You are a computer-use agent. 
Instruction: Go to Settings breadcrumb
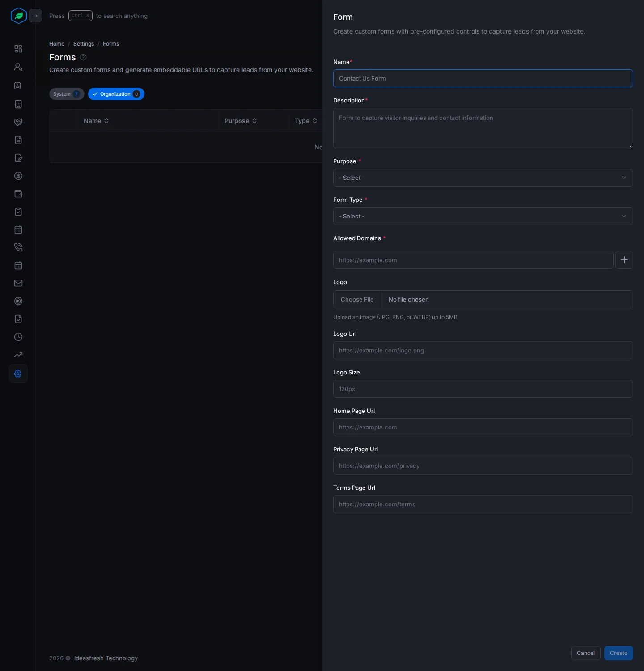point(84,44)
